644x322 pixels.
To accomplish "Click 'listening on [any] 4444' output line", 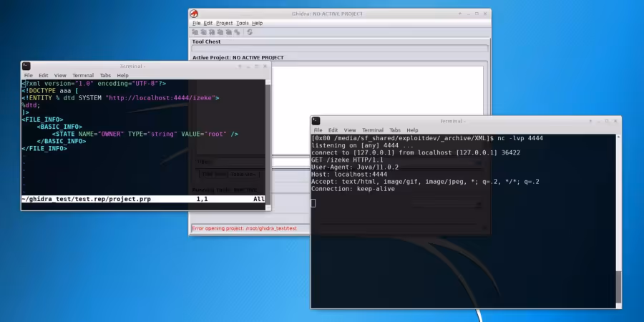I will click(363, 145).
